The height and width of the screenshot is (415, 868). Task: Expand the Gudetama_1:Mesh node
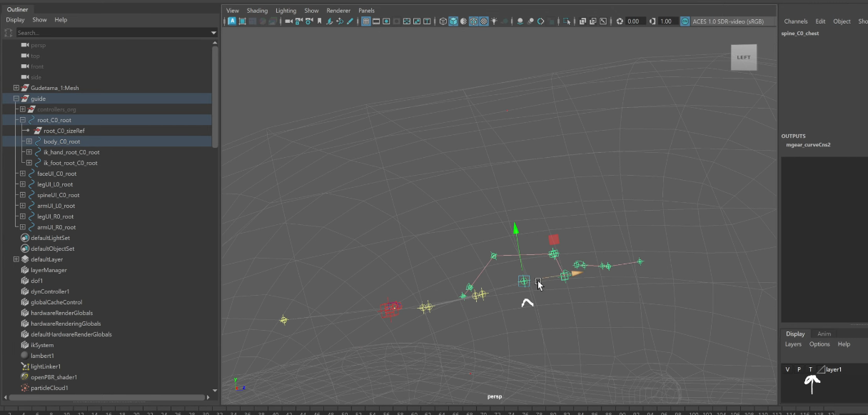16,88
